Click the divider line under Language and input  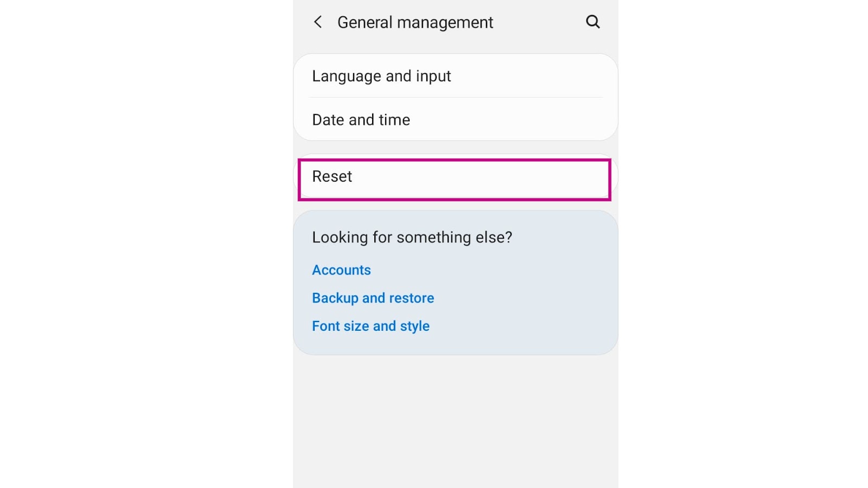click(456, 98)
